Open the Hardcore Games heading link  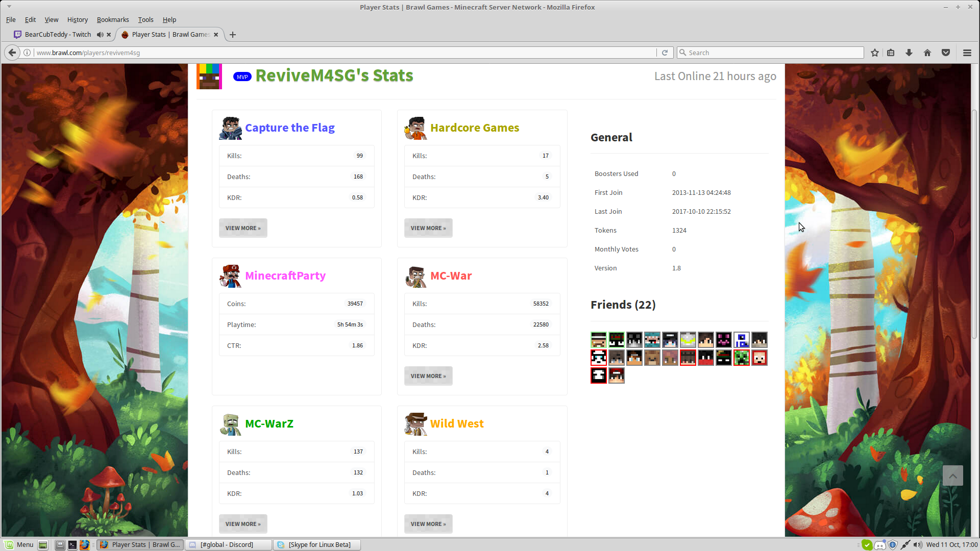pos(474,128)
